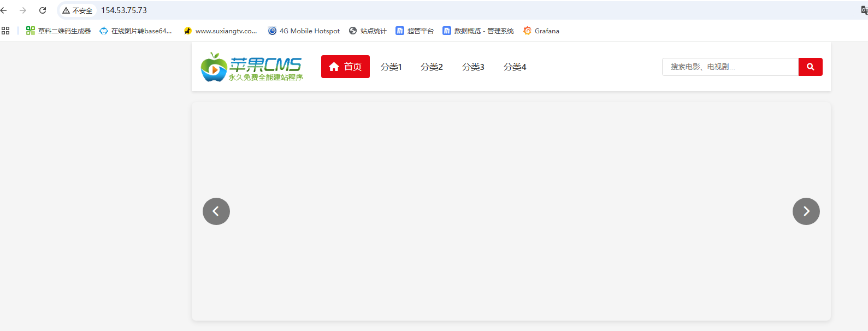Click the red search magnifier button
Screen dimensions: 868x331
(810, 67)
